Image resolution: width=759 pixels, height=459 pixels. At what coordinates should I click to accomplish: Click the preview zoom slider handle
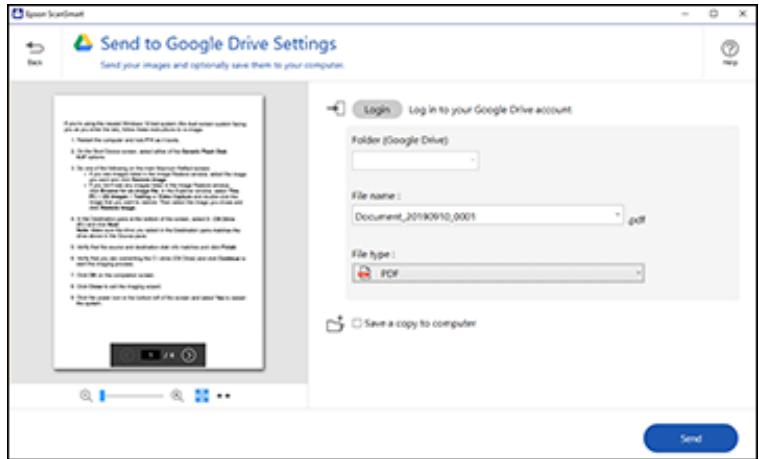pyautogui.click(x=103, y=396)
